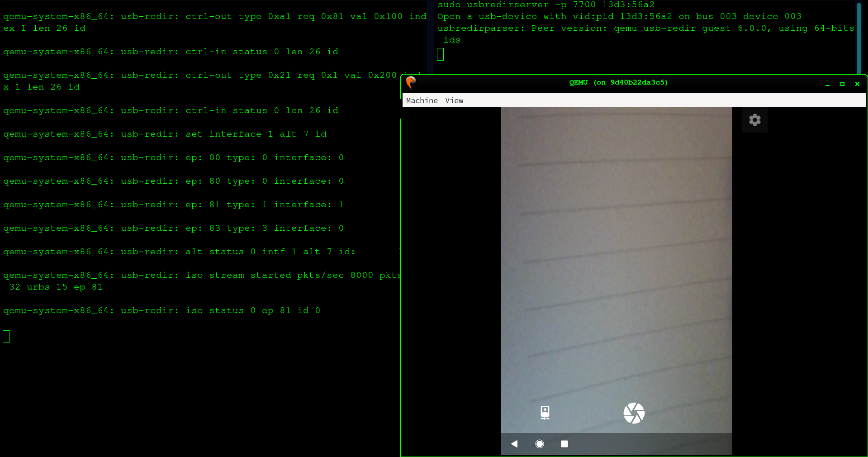Maximize the QEMU window
Image resolution: width=868 pixels, height=457 pixels.
(x=842, y=84)
